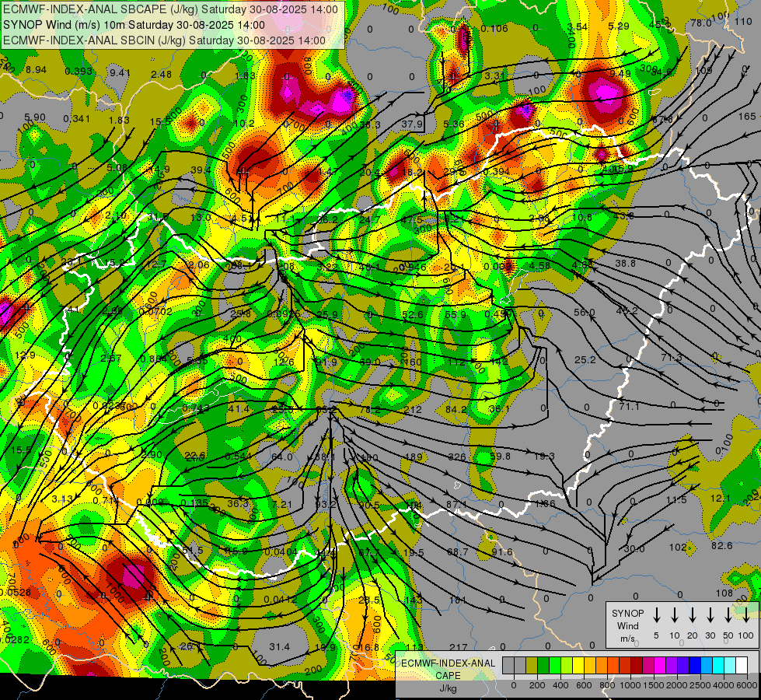Click the SYNOP Wind 10m header line

coord(134,25)
